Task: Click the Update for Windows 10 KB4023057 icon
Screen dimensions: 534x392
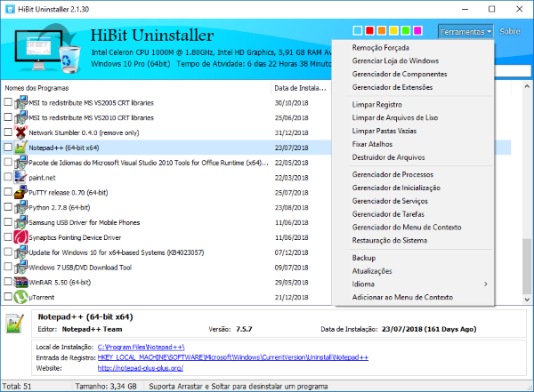Action: (x=20, y=252)
